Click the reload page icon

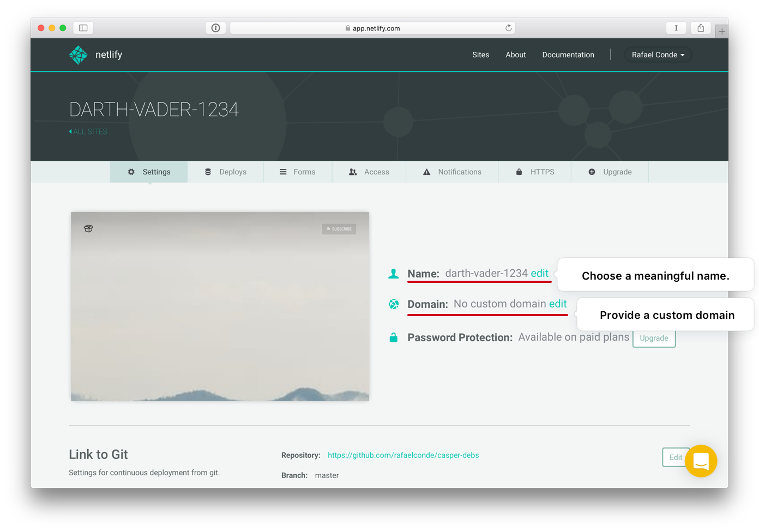tap(508, 28)
